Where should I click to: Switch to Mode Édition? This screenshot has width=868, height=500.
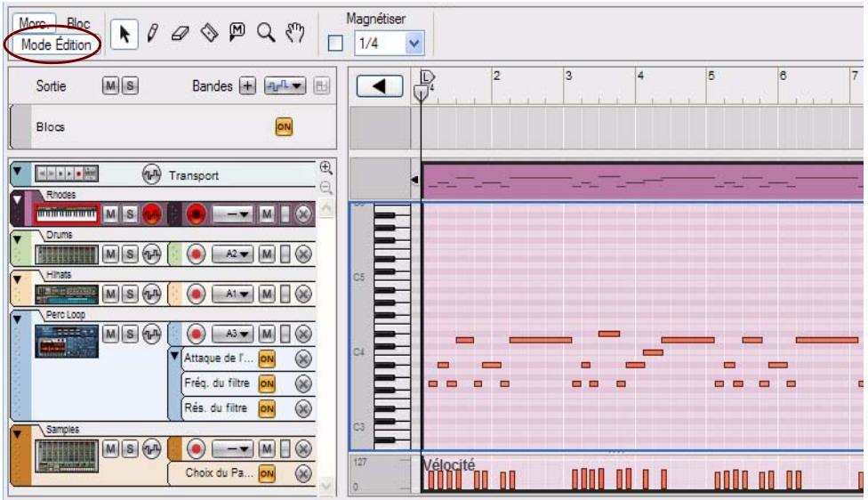(56, 44)
